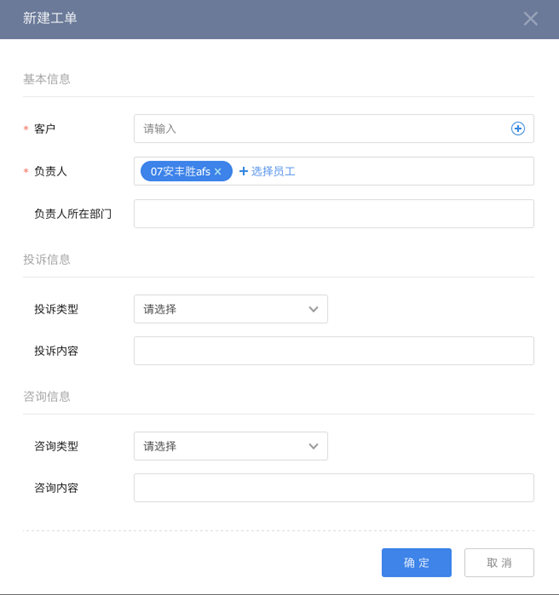Image resolution: width=559 pixels, height=595 pixels.
Task: Cancel with the 取消 button
Action: coord(499,562)
